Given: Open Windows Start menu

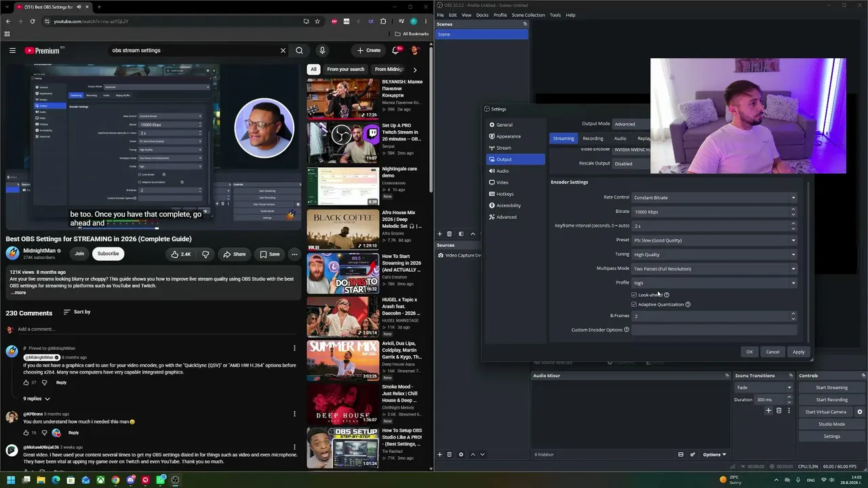Looking at the screenshot, I should 11,480.
